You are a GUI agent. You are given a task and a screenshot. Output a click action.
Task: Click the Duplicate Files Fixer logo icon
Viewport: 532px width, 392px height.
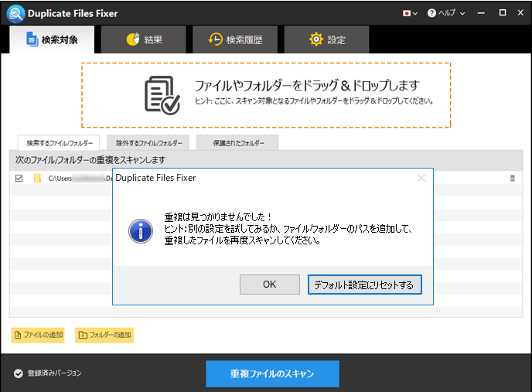pyautogui.click(x=15, y=14)
